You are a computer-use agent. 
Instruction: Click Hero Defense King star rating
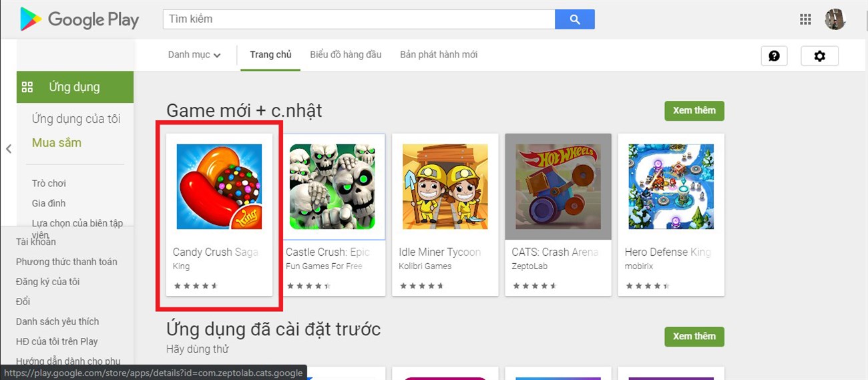tap(648, 286)
